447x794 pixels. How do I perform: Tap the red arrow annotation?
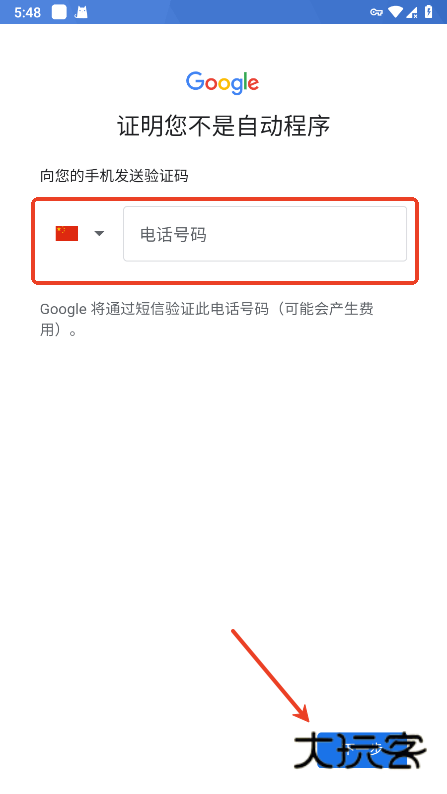(270, 676)
